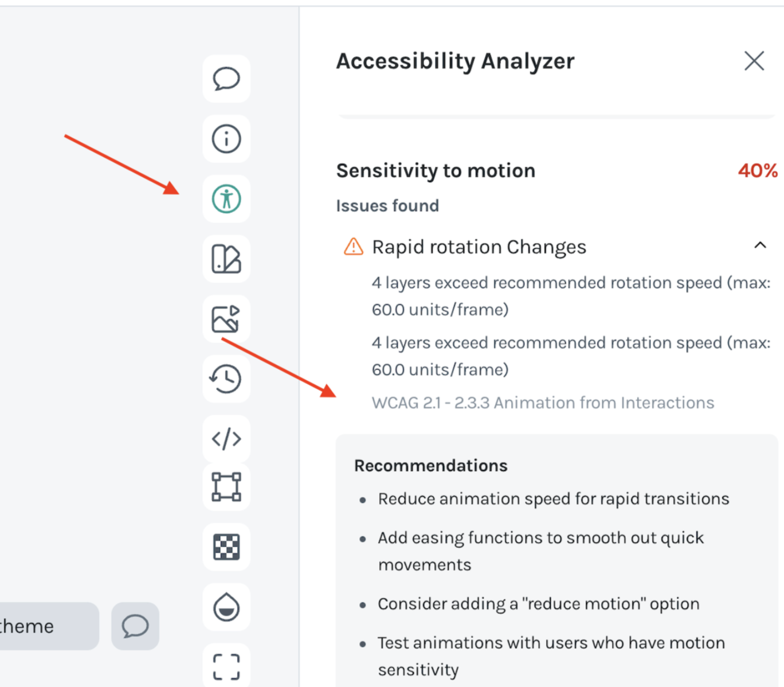This screenshot has height=687, width=784.
Task: Click the 40% motion sensitivity score
Action: click(758, 171)
